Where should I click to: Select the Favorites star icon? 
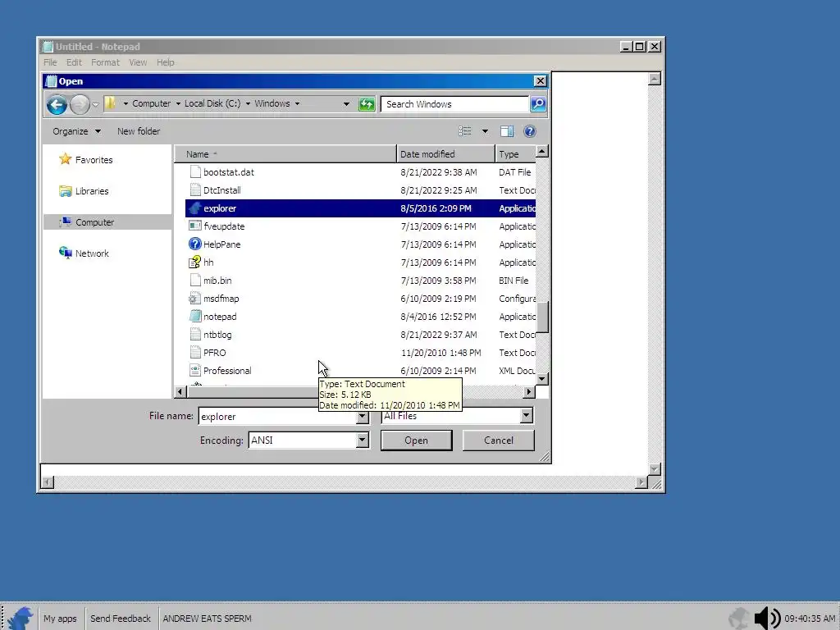66,159
